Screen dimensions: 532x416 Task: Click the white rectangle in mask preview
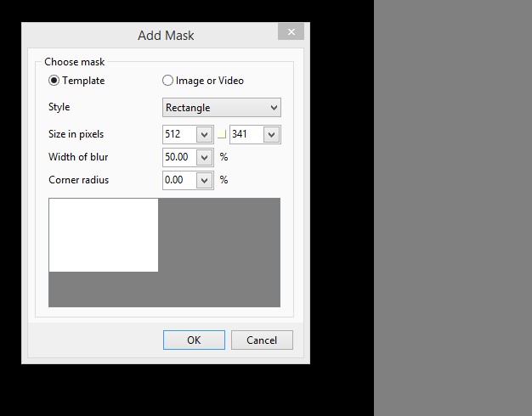(103, 234)
